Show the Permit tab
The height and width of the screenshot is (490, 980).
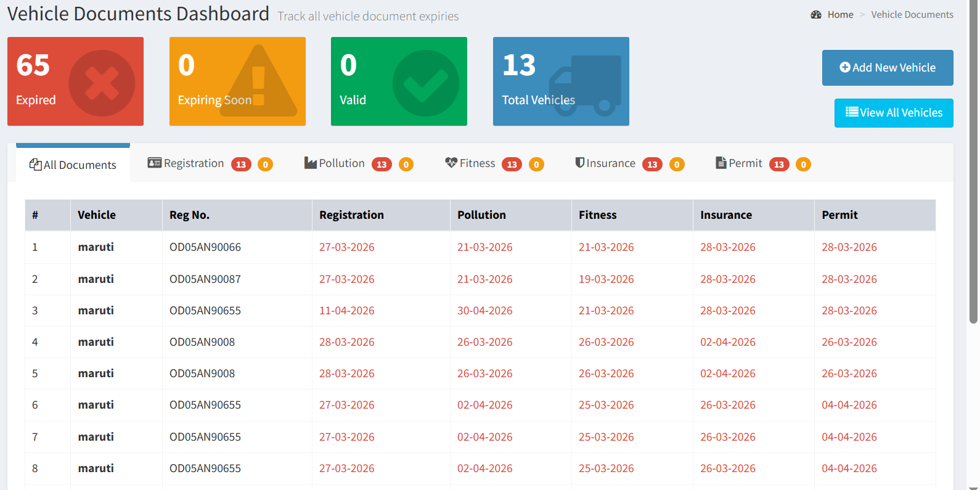tap(763, 163)
